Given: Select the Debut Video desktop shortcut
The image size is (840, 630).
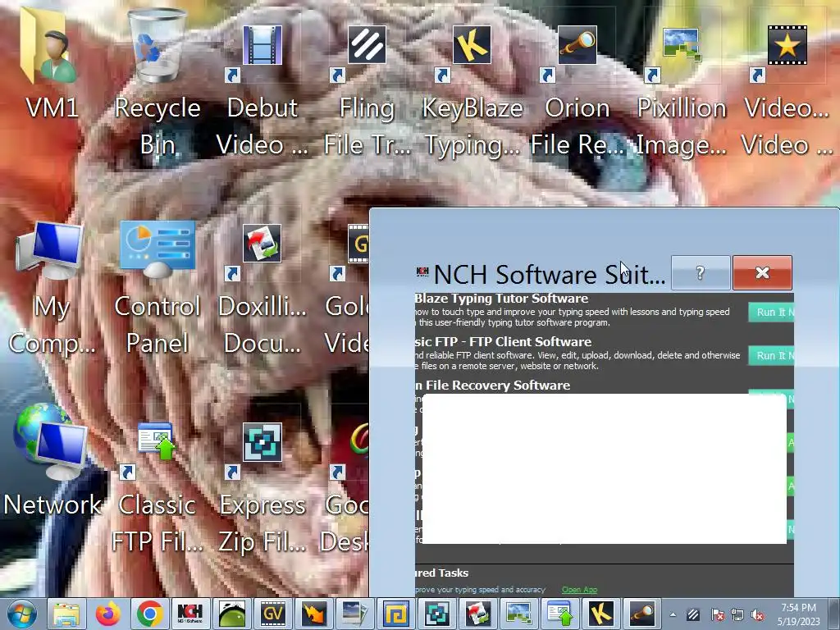Looking at the screenshot, I should [x=262, y=91].
